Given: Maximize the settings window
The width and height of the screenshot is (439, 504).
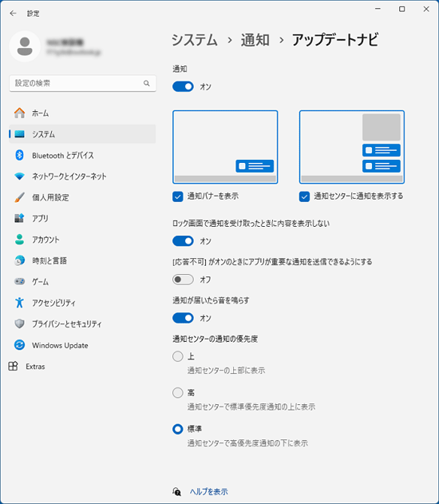Looking at the screenshot, I should [x=401, y=9].
